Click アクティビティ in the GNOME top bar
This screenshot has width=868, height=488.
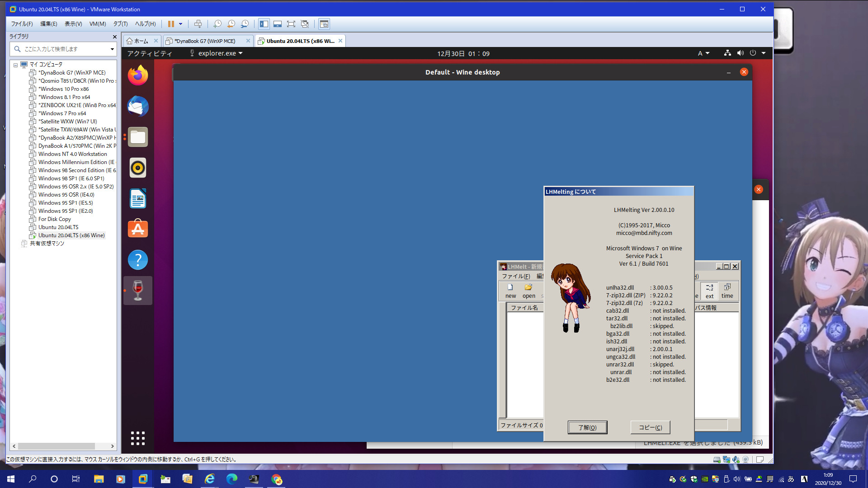tap(150, 53)
